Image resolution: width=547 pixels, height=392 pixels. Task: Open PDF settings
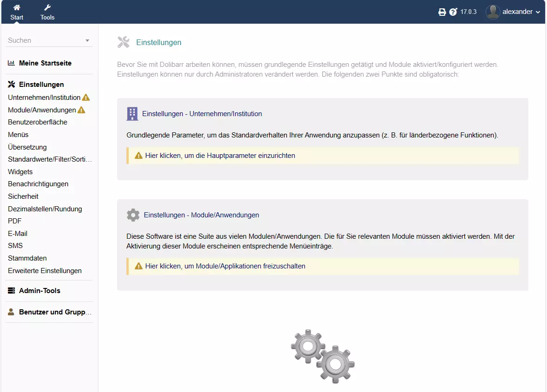[x=15, y=221]
